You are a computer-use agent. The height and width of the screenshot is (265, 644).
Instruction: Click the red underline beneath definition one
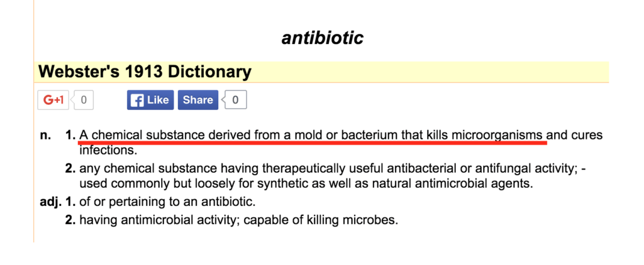tap(312, 143)
